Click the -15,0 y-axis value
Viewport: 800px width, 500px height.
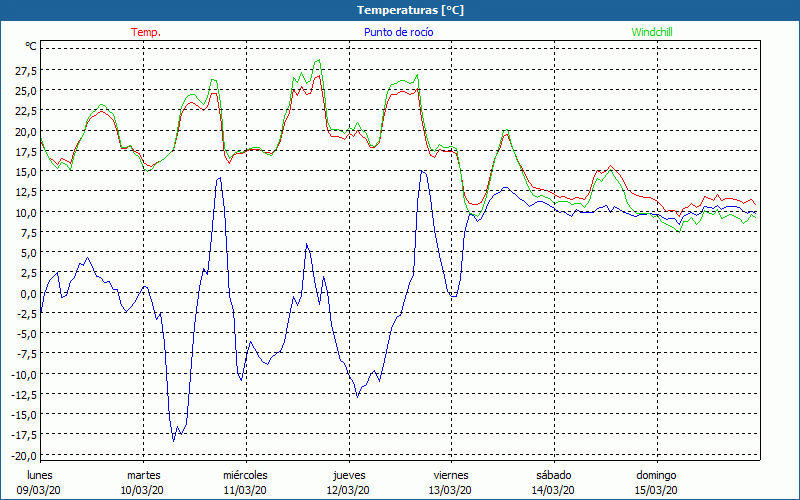(x=23, y=415)
